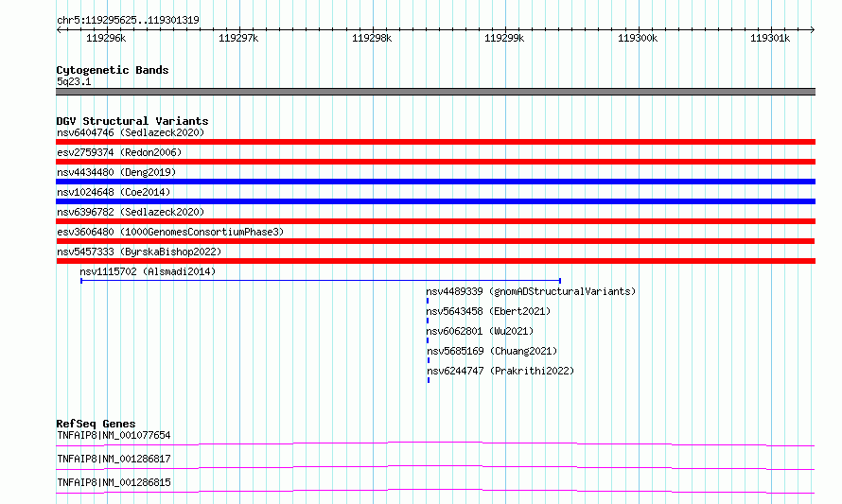The width and height of the screenshot is (842, 504).
Task: Select the small blue mark under nsv6244747
Action: [429, 380]
